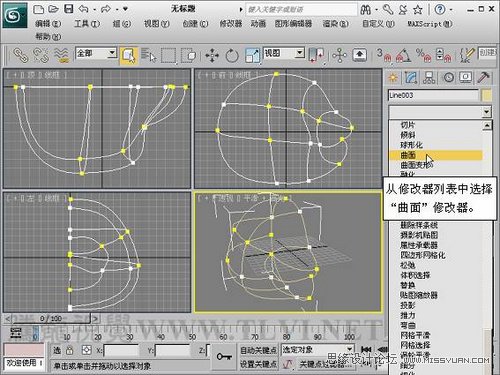Activate the Select and Scale tool
The width and height of the screenshot is (500, 375).
tap(252, 55)
